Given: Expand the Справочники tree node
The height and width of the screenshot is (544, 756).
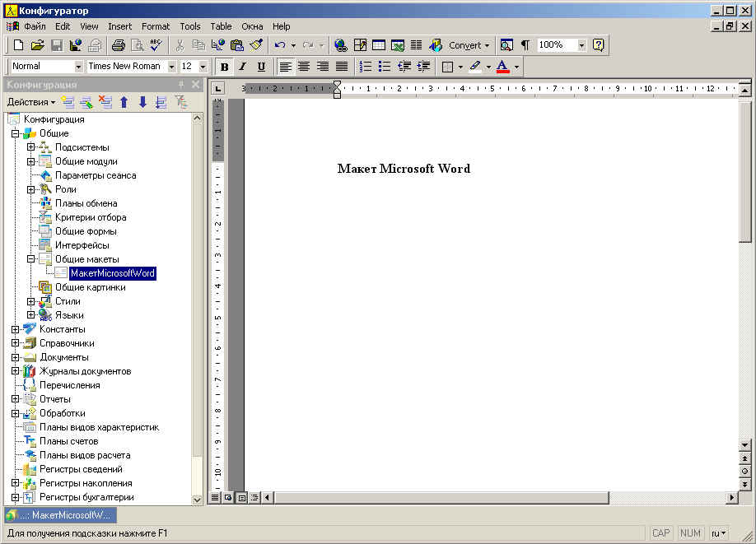Looking at the screenshot, I should point(16,343).
